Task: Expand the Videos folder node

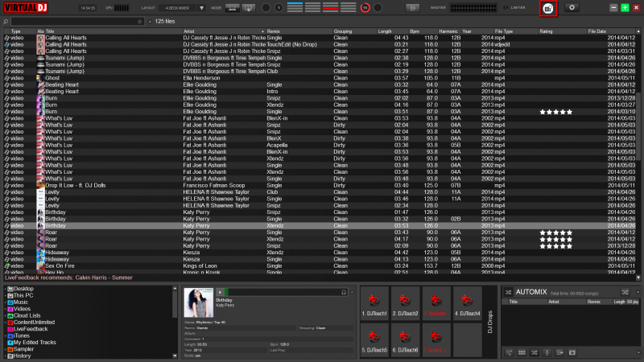Action: 6,309
